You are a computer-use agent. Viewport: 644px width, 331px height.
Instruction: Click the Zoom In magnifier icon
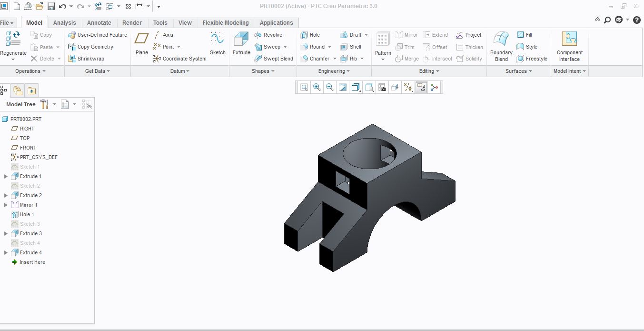pyautogui.click(x=317, y=87)
